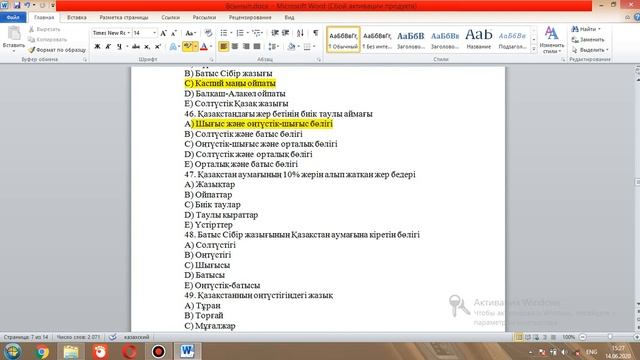The image size is (640, 360).
Task: Click the Sort (A-Z) icon
Action: coord(300,33)
